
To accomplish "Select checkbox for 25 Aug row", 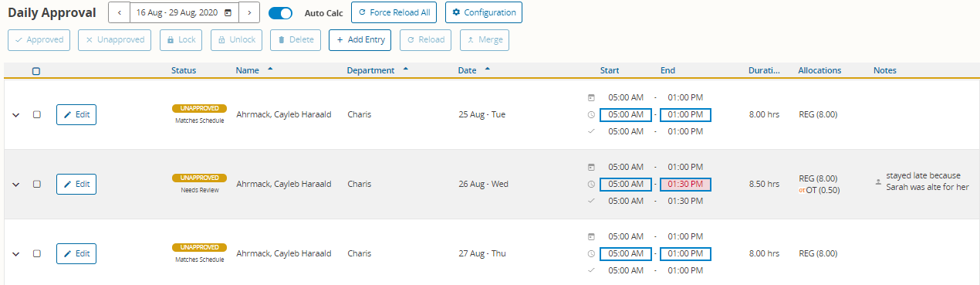I will point(36,114).
